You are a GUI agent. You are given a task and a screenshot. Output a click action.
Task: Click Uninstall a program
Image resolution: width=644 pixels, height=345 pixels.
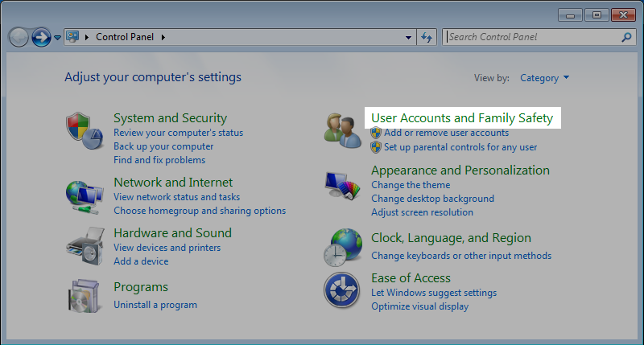[x=155, y=305]
